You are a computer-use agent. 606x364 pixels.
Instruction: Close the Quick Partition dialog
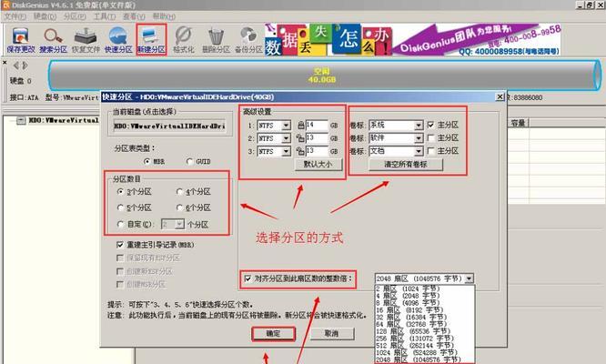click(x=500, y=96)
